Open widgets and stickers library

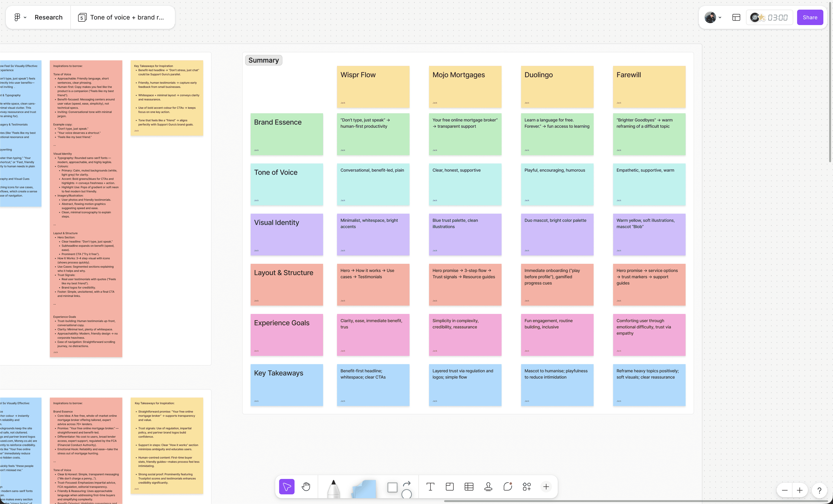point(527,486)
